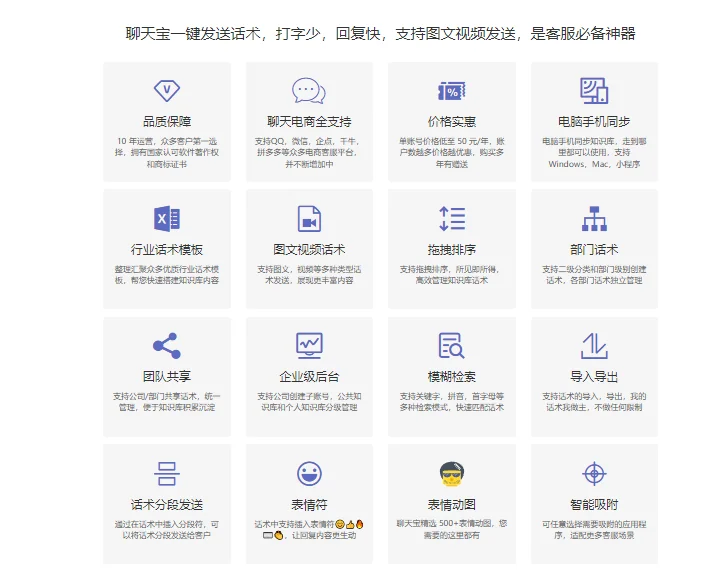Click the emoji description under 表情符
Viewport: 724px width, 580px height.
tap(309, 530)
